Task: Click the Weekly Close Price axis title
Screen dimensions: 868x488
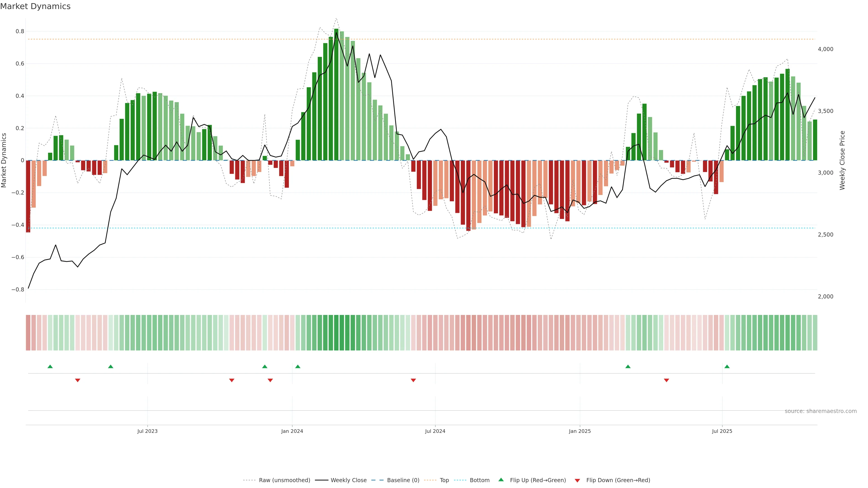Action: 842,160
